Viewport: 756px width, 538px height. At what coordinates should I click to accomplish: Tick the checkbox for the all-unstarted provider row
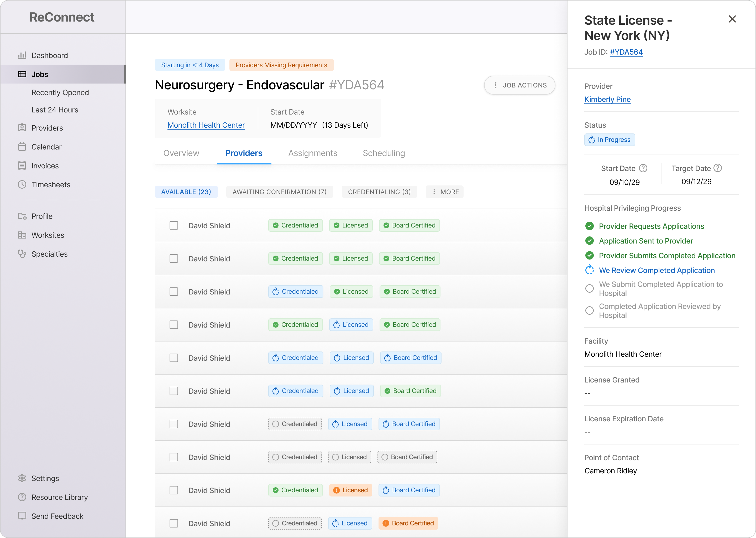click(x=174, y=457)
